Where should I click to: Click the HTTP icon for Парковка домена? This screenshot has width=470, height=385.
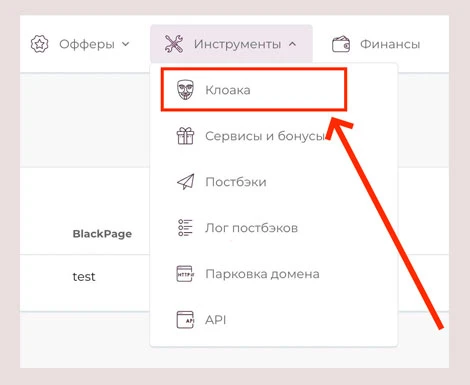click(185, 274)
